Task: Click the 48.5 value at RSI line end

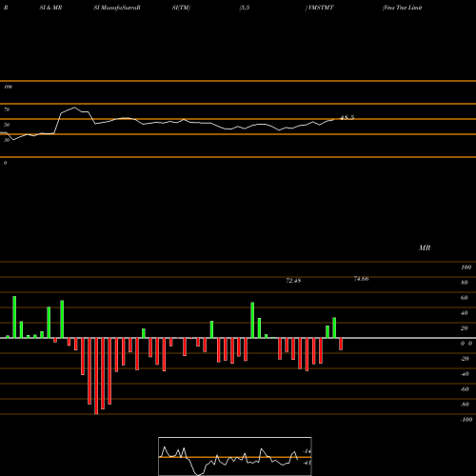Action: tap(347, 118)
